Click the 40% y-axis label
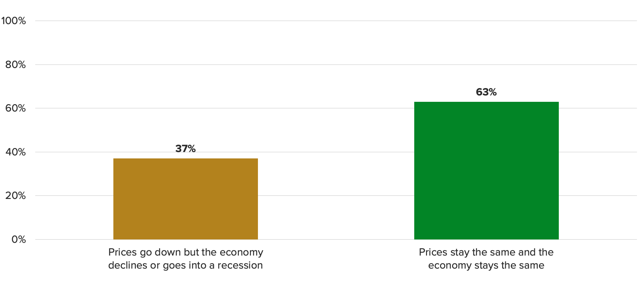The image size is (644, 281). (x=15, y=152)
